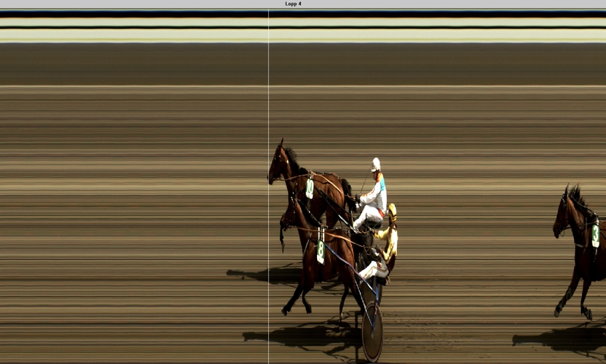
Task: Click the 'Lopp 4' title text
Action: pyautogui.click(x=293, y=4)
